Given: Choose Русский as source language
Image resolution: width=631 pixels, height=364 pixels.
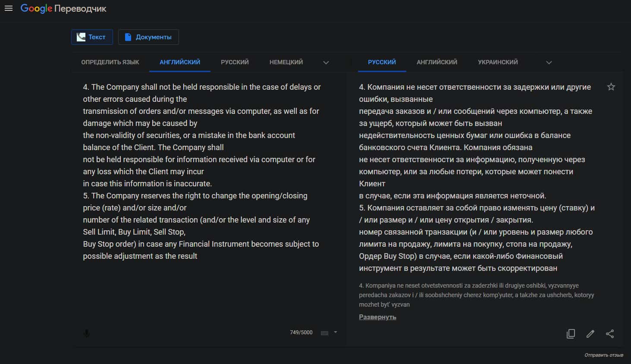Looking at the screenshot, I should (235, 62).
